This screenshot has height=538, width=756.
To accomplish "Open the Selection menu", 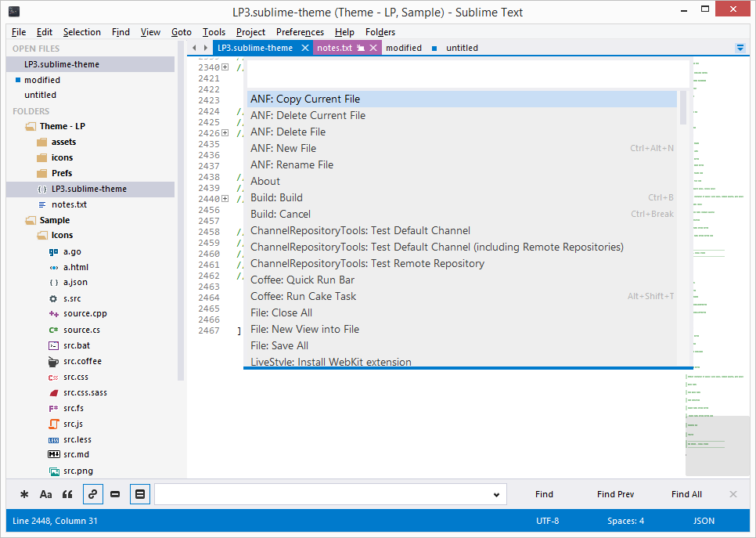I will [x=82, y=32].
